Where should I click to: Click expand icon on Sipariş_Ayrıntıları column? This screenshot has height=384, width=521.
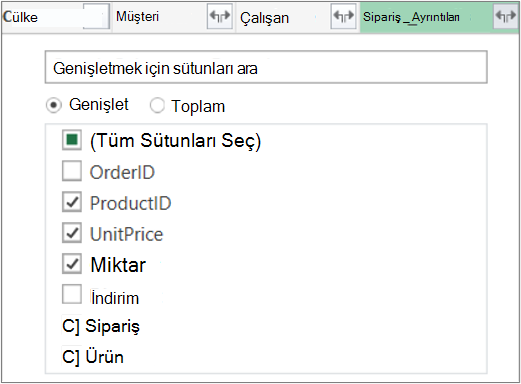tap(506, 16)
